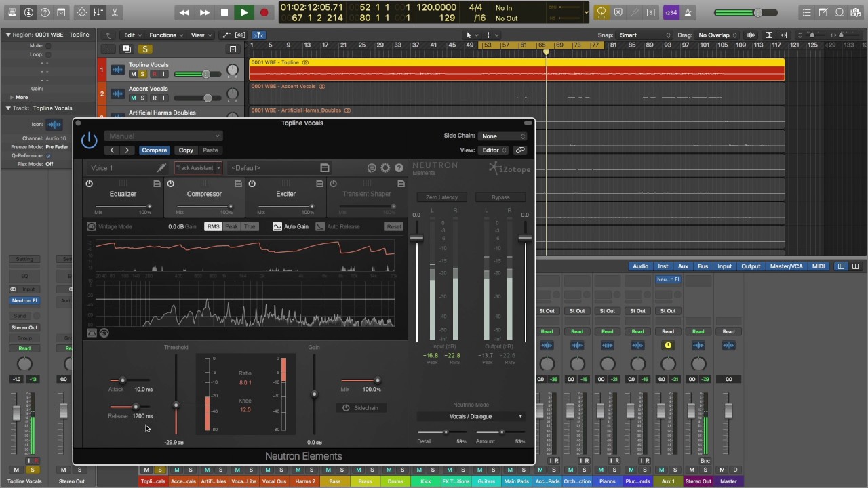
Task: Adjust compressor Mix slider at 100.0%
Action: tap(378, 380)
